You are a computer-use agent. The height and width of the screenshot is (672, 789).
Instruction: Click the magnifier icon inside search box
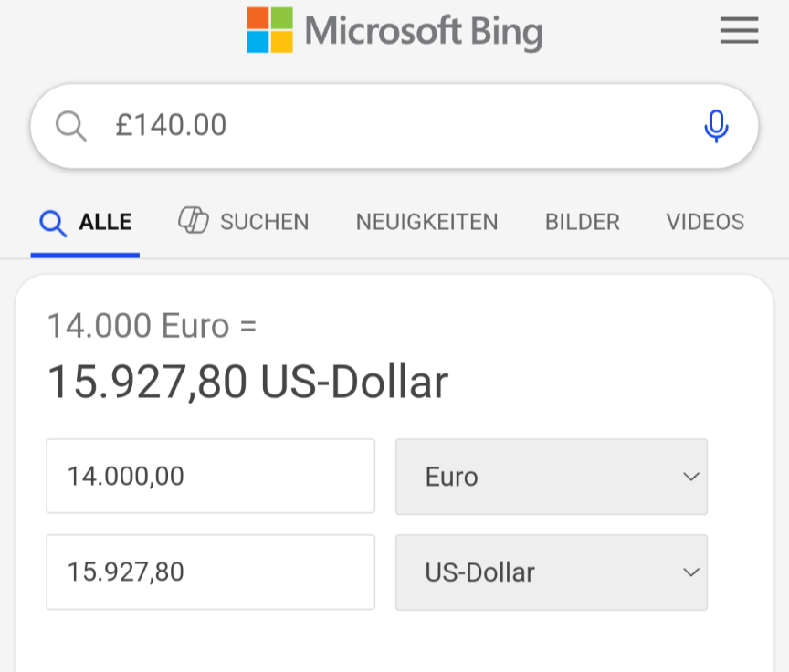pyautogui.click(x=71, y=126)
